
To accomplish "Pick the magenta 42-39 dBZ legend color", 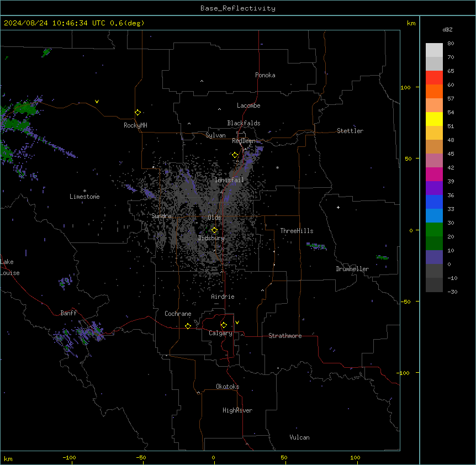I will pyautogui.click(x=434, y=174).
